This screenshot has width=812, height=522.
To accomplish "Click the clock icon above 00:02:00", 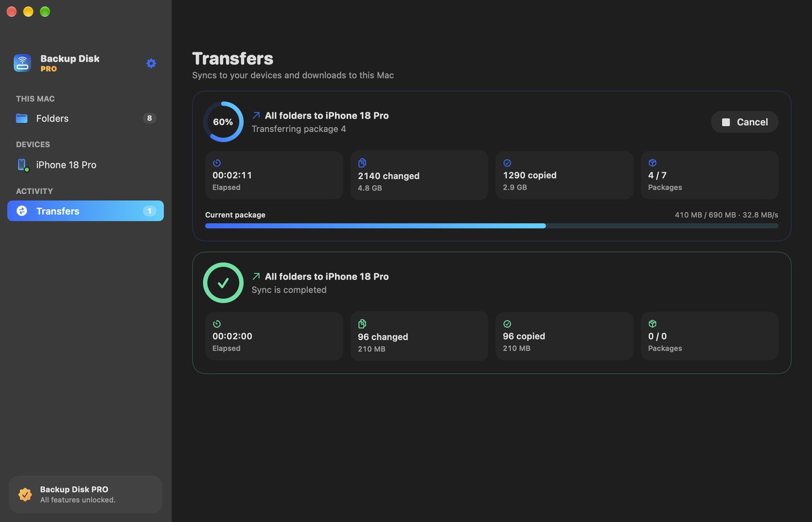I will click(x=217, y=324).
